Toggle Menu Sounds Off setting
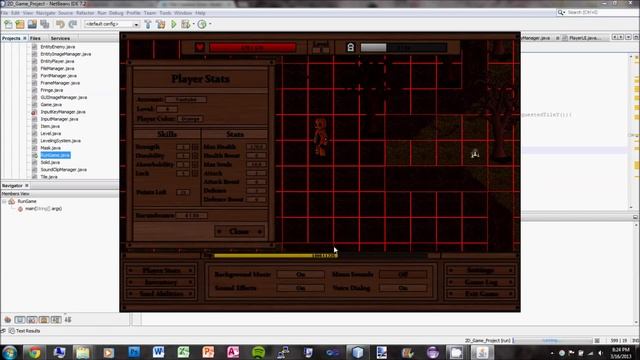640x360 pixels. tap(403, 275)
